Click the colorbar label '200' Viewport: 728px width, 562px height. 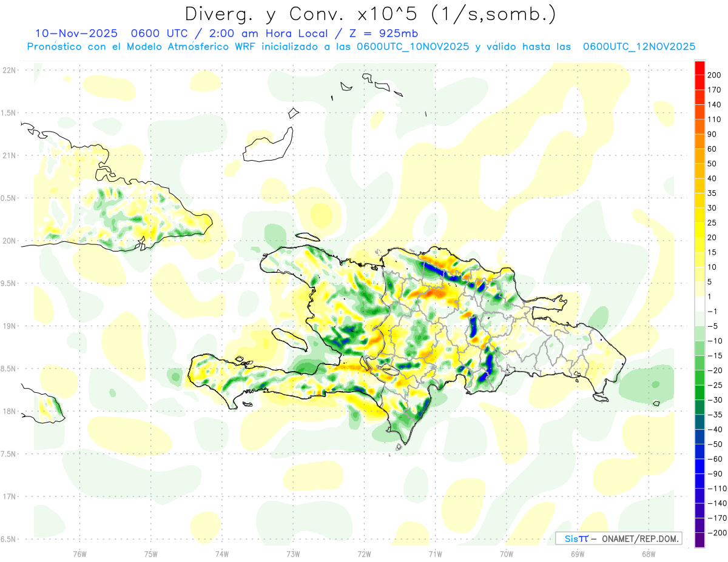point(715,75)
